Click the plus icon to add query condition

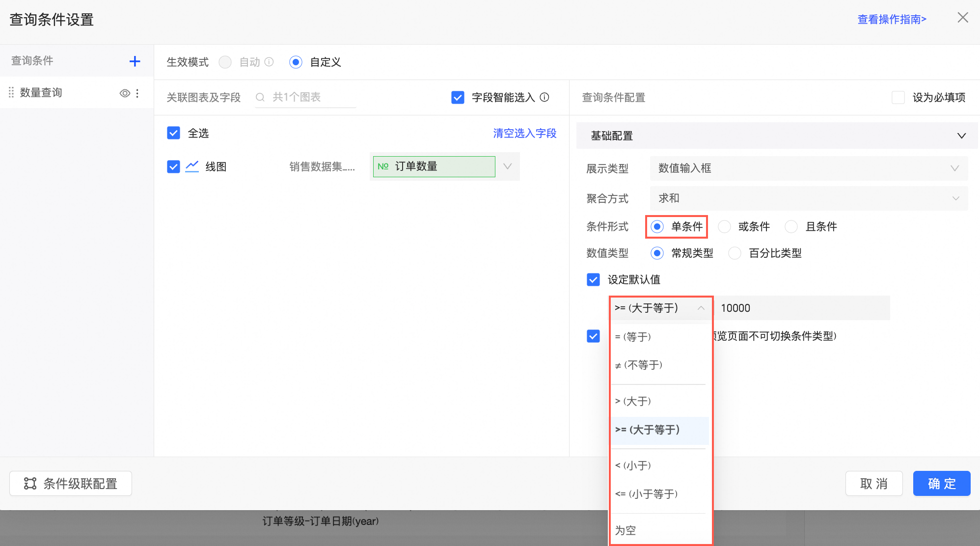coord(135,61)
